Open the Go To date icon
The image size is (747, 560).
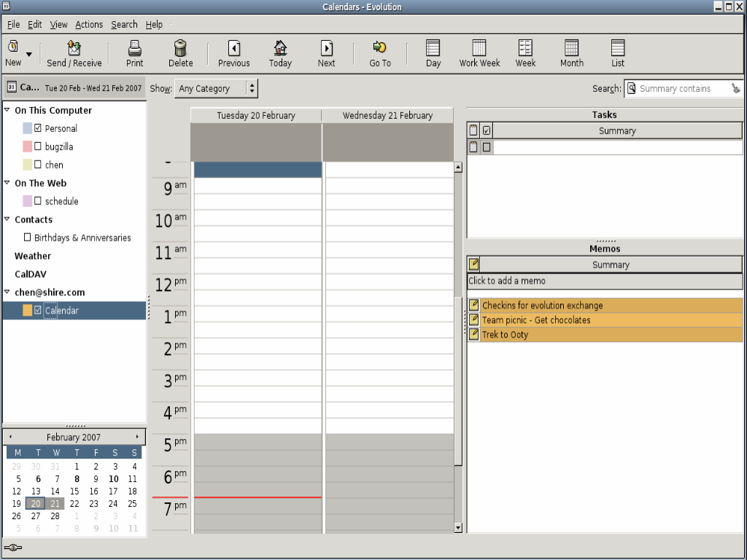pyautogui.click(x=379, y=48)
